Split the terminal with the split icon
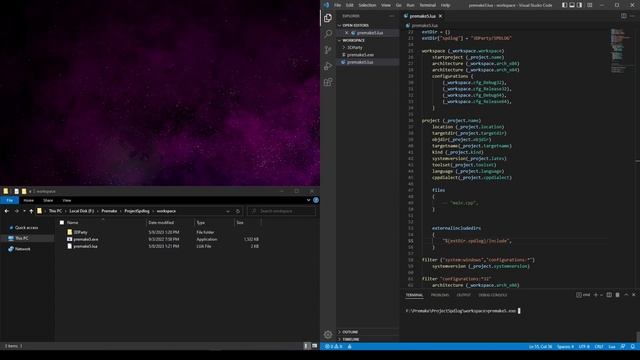This screenshot has height=360, width=640. [609, 295]
